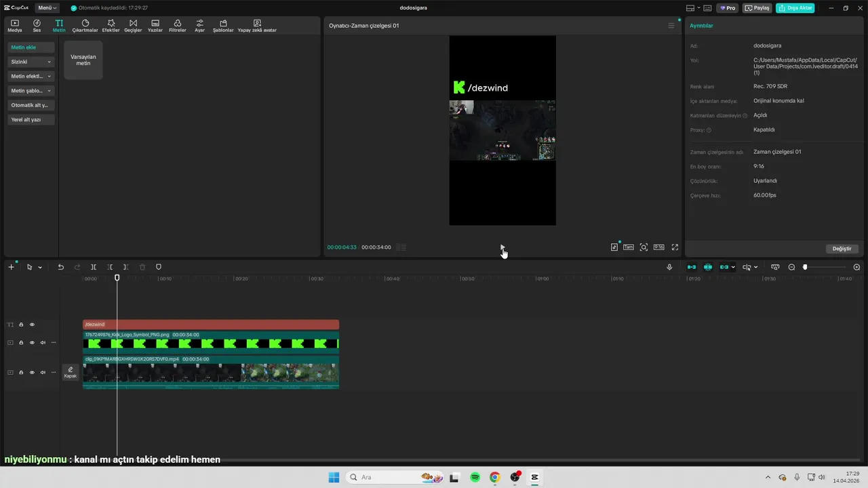The width and height of the screenshot is (868, 488).
Task: Toggle clip linkage
Action: (724, 267)
